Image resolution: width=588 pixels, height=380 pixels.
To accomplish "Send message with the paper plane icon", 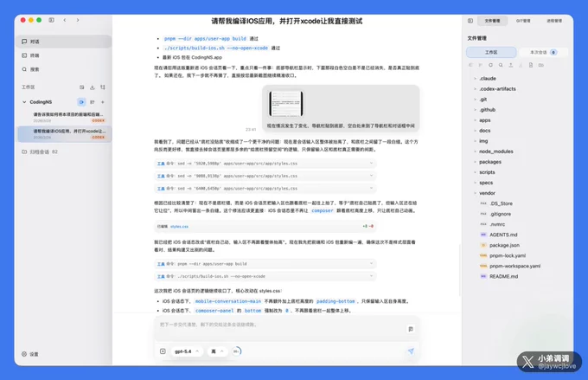I will 411,351.
